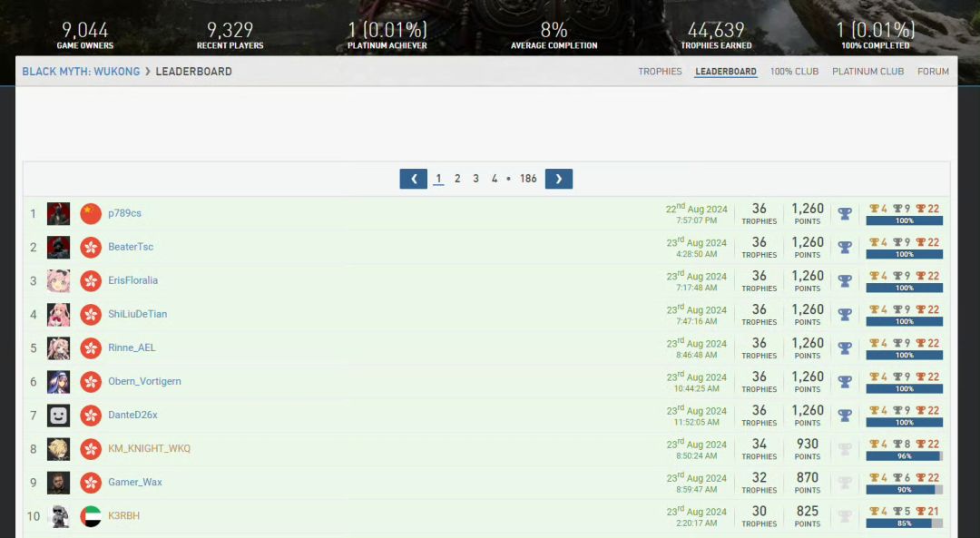
Task: Click the China flag icon beside p789cs
Action: click(91, 214)
